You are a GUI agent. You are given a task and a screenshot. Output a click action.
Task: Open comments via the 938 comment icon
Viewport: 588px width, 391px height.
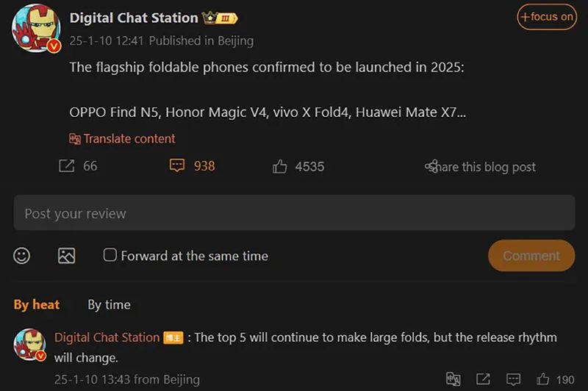click(x=176, y=166)
